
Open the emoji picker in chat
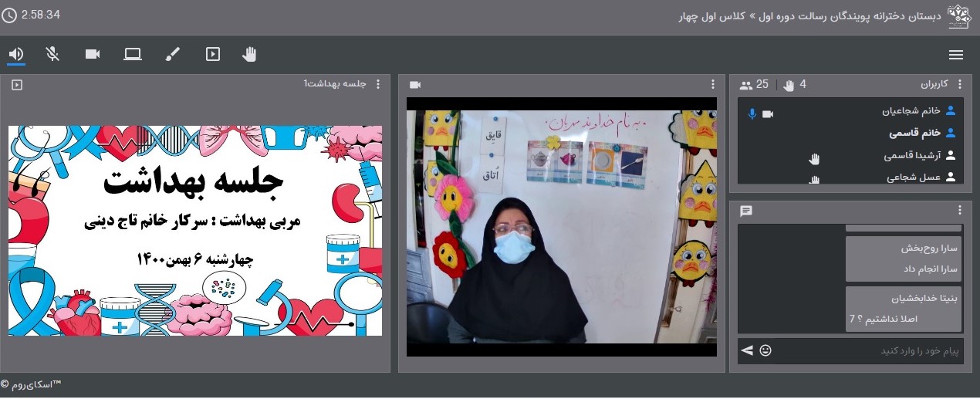pos(765,351)
